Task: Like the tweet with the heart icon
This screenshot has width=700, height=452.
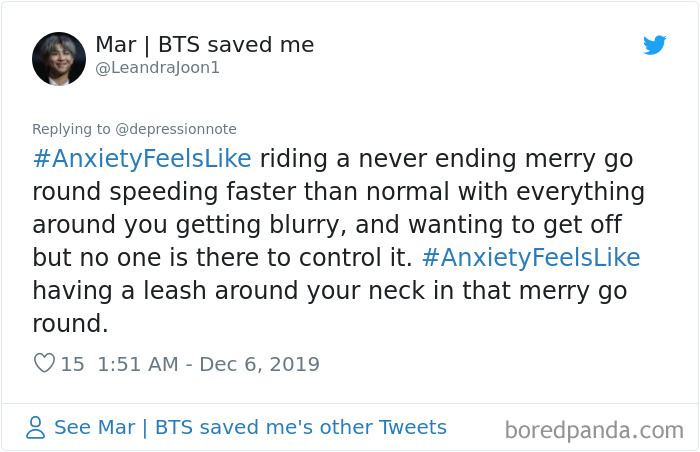Action: 44,364
